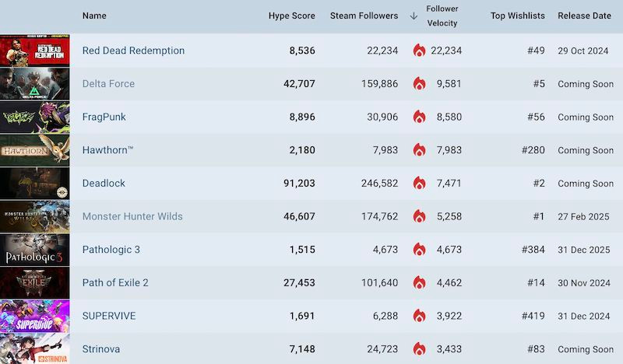Click the SUPERVIVE cover thumbnail

34,316
